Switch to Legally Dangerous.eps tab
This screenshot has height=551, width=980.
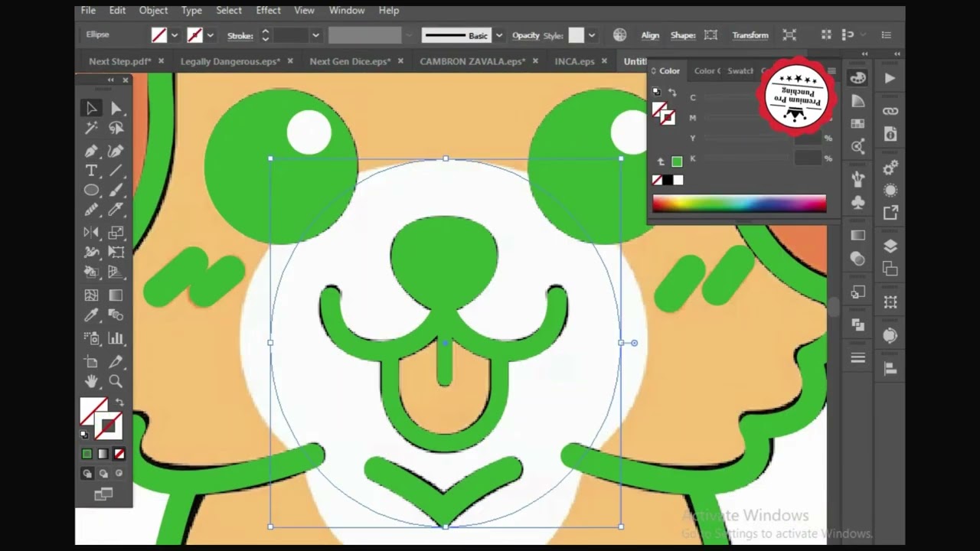point(230,61)
